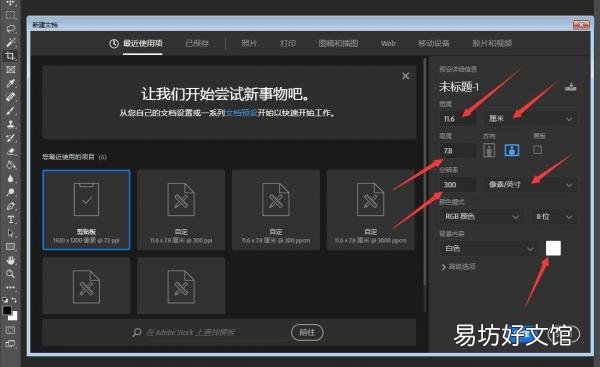Set portrait orientation
The image size is (600, 367).
point(489,150)
